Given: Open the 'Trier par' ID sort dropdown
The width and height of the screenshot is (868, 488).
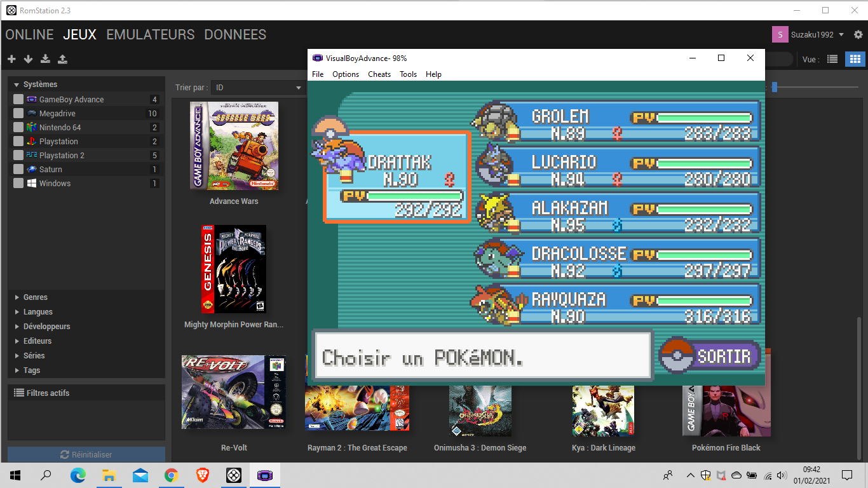Looking at the screenshot, I should 258,87.
